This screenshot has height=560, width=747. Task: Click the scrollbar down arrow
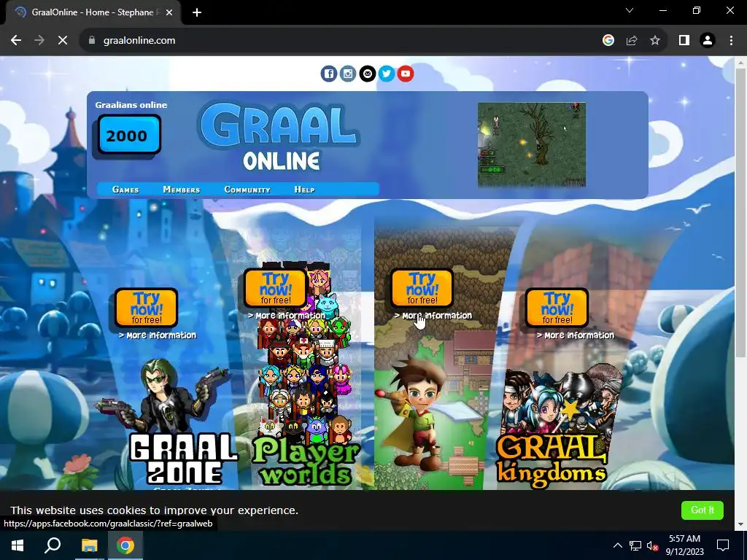click(x=740, y=524)
